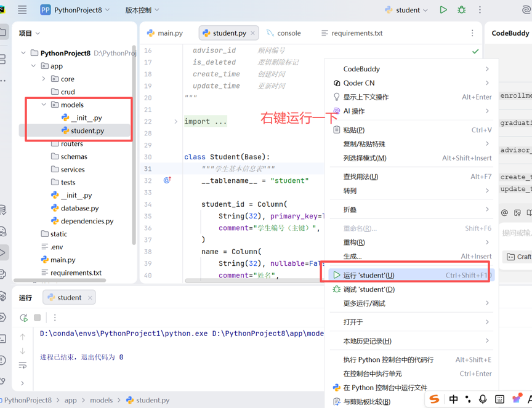Open the Run tool window sidebar icon
Image resolution: width=532 pixels, height=408 pixels.
click(x=2, y=252)
